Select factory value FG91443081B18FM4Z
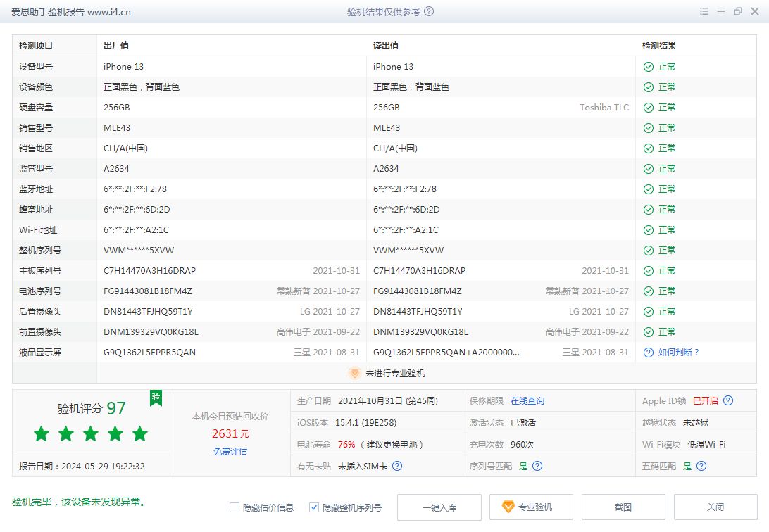The height and width of the screenshot is (532, 769). pyautogui.click(x=148, y=291)
